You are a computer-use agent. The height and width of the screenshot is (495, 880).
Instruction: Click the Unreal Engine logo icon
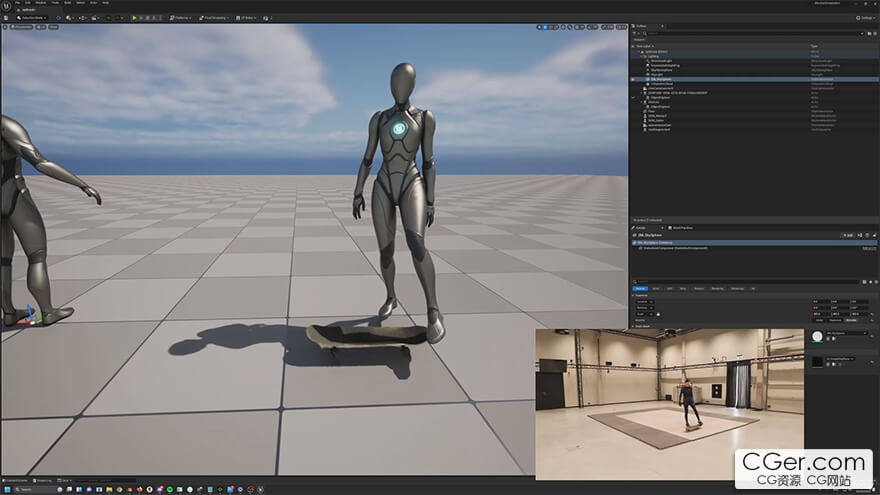pos(7,6)
